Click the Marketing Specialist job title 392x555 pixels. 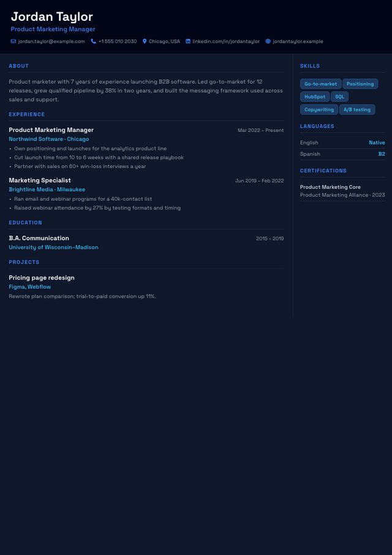point(40,181)
